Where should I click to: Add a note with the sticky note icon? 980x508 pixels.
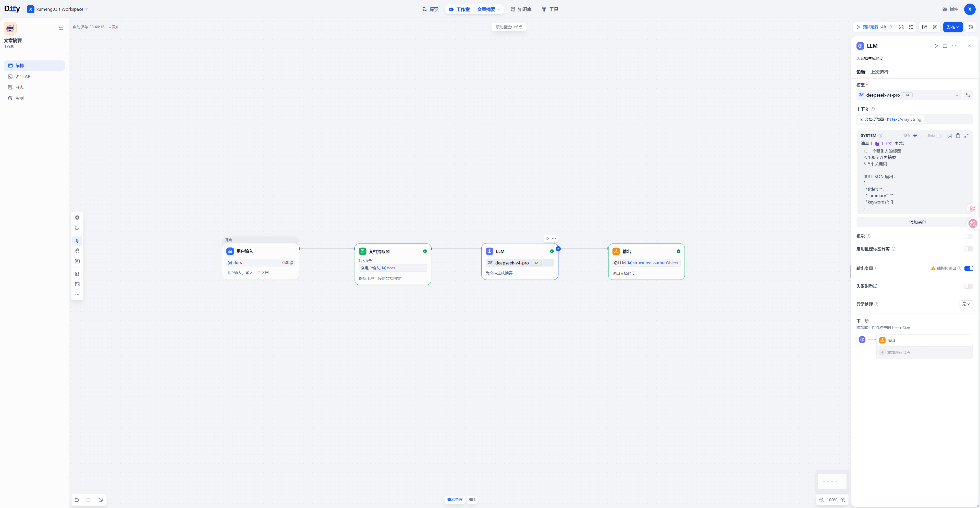pyautogui.click(x=77, y=228)
